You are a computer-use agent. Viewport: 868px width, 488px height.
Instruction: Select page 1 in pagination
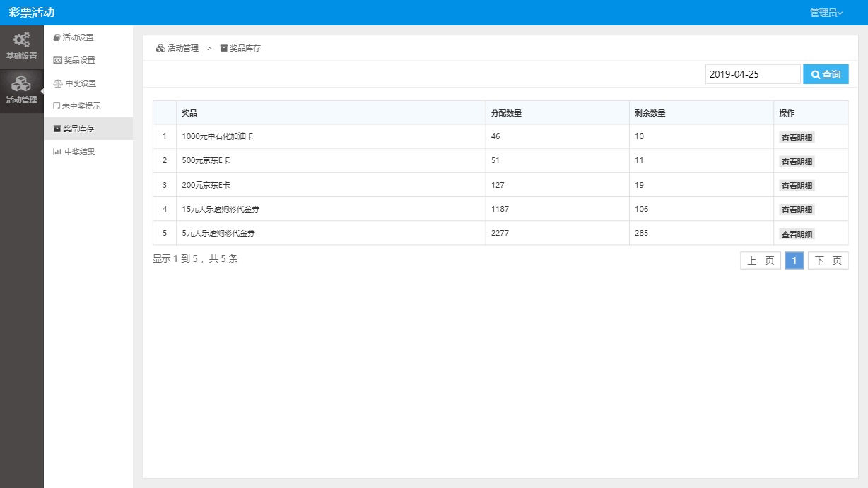click(x=794, y=261)
